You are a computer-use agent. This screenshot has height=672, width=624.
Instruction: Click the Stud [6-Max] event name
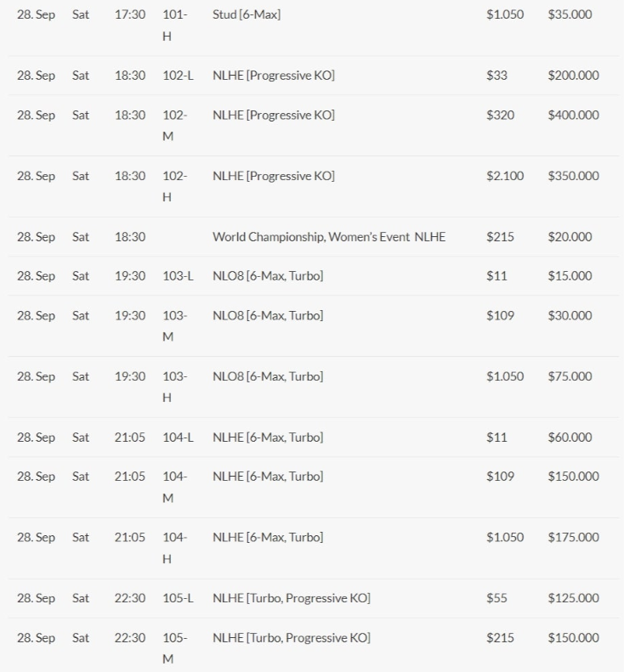click(246, 14)
